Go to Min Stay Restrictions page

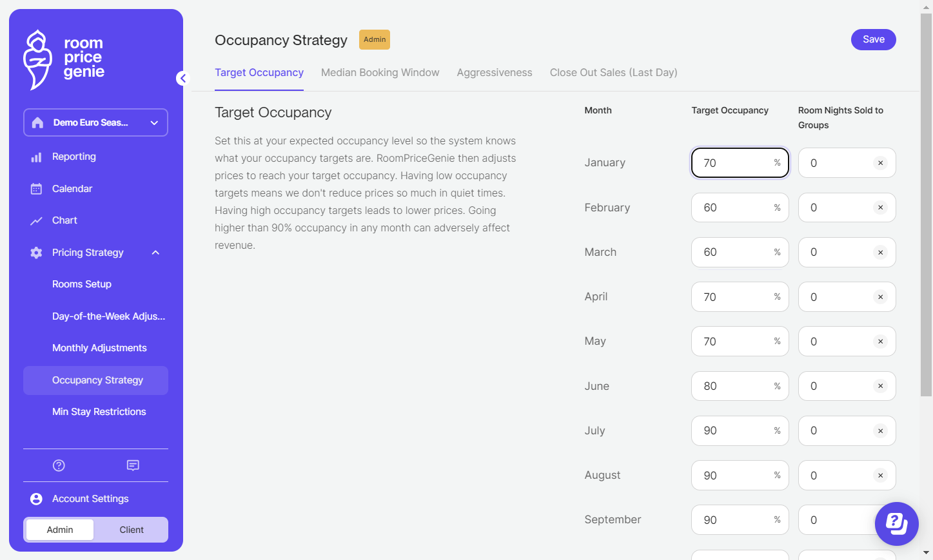click(x=99, y=412)
